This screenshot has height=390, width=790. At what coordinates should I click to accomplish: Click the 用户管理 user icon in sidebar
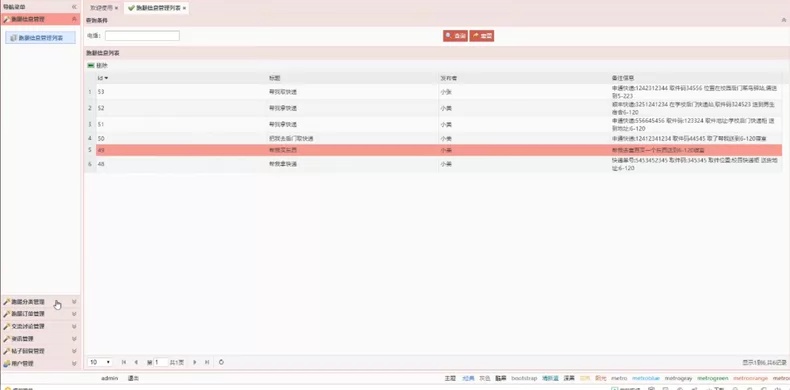click(7, 363)
